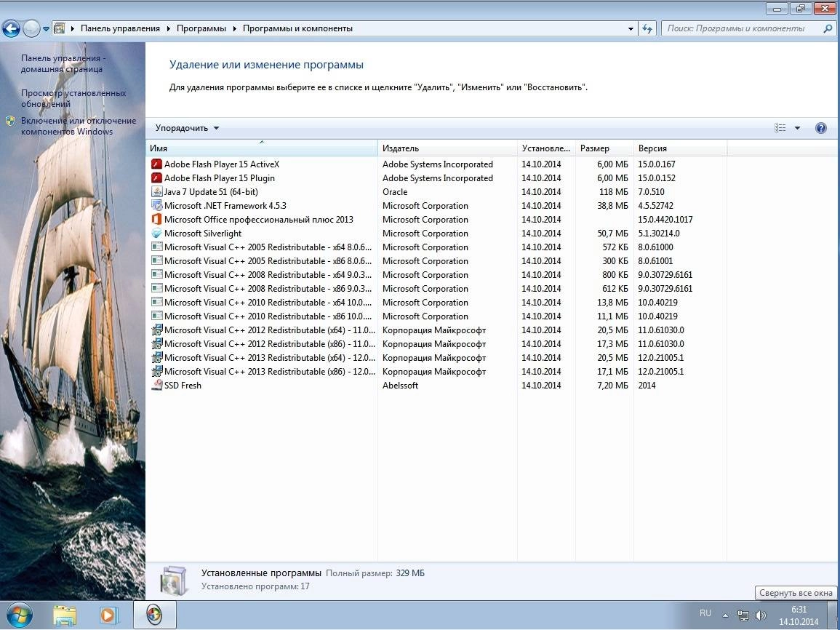
Task: Click the Программы breadcrumb
Action: 201,28
